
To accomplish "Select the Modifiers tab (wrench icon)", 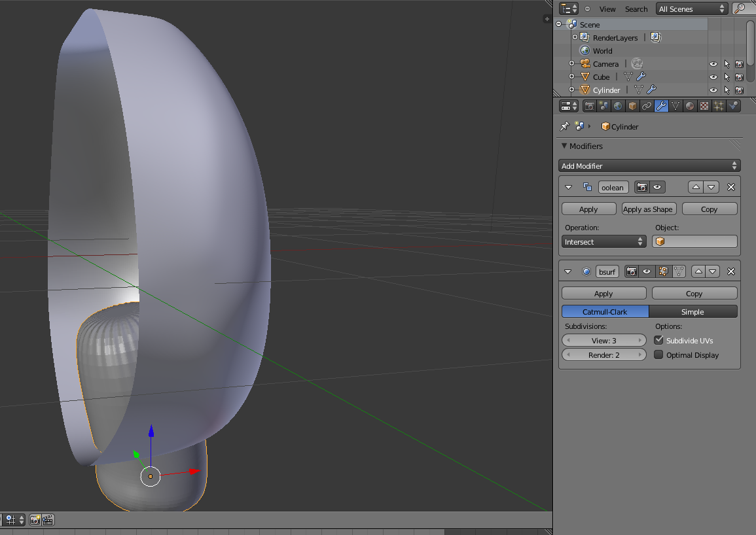I will (x=660, y=105).
